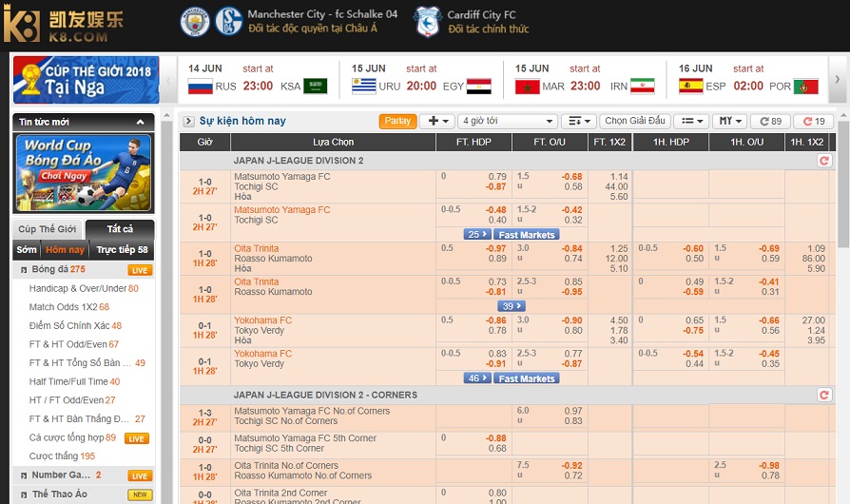Click the World Cup Bóng Đá Ảo banner
Screen dimensions: 850x504
tap(83, 173)
